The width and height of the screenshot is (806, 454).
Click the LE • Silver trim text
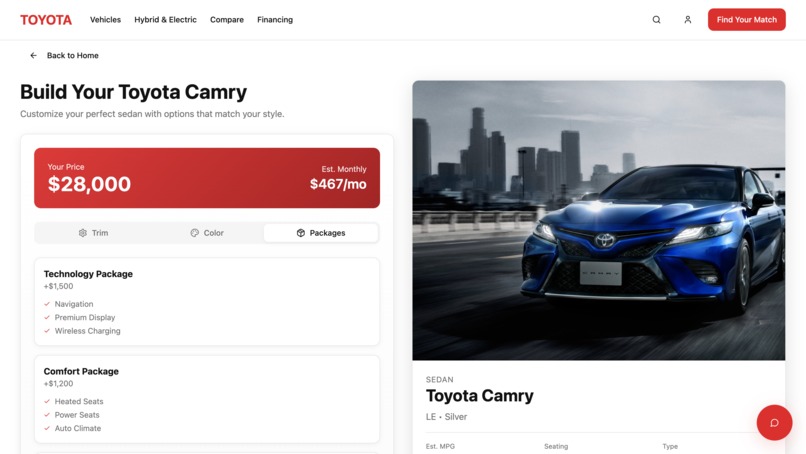click(446, 417)
